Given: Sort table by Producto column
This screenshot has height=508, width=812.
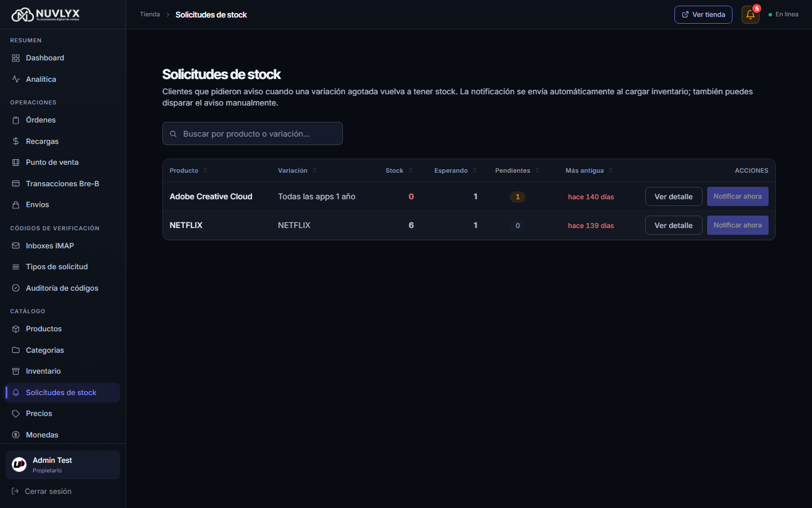Looking at the screenshot, I should point(188,170).
